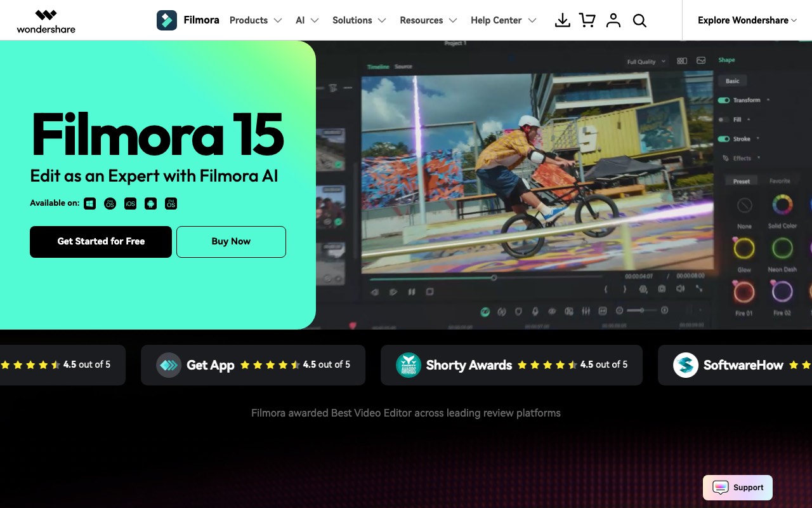
Task: Click the search magnifier icon
Action: tap(639, 20)
